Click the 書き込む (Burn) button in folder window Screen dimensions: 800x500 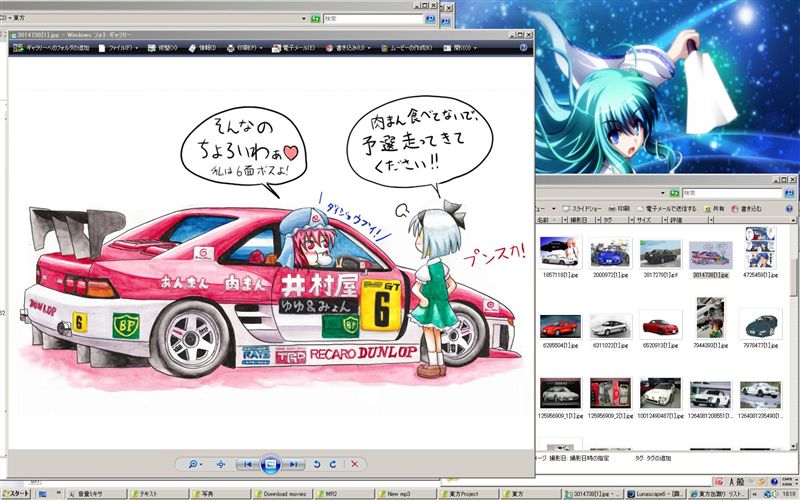pos(746,209)
